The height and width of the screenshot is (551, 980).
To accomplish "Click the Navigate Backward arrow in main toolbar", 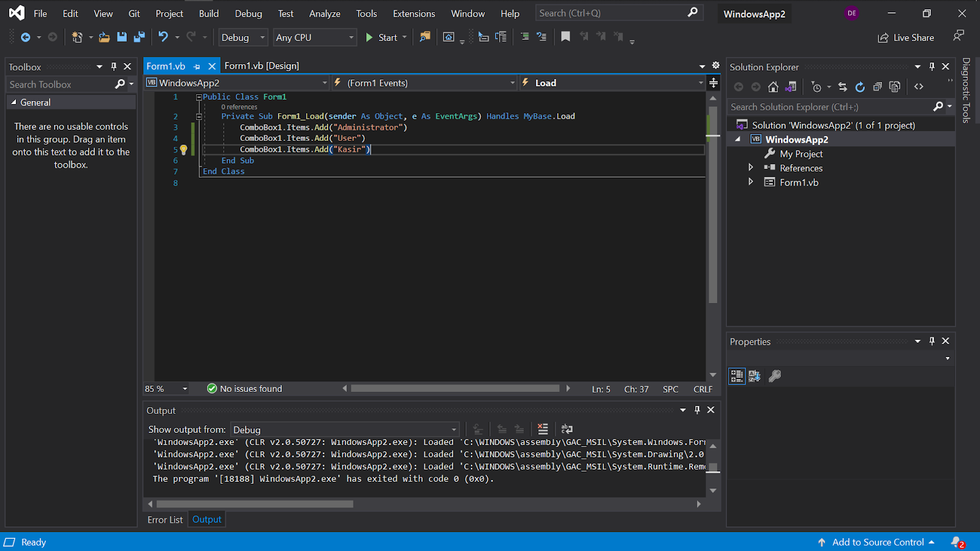I will (x=25, y=37).
